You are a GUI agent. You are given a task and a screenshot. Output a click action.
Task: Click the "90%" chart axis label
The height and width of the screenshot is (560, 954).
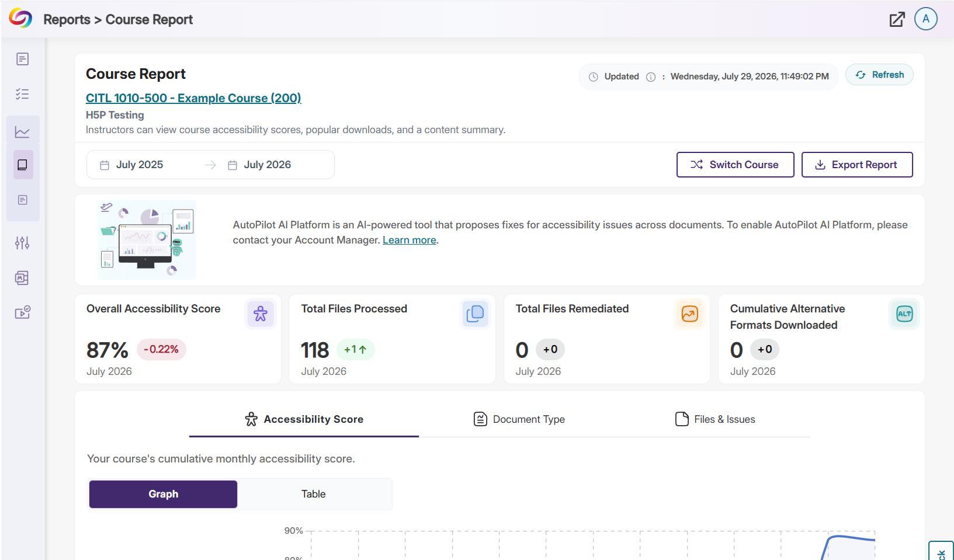[294, 531]
